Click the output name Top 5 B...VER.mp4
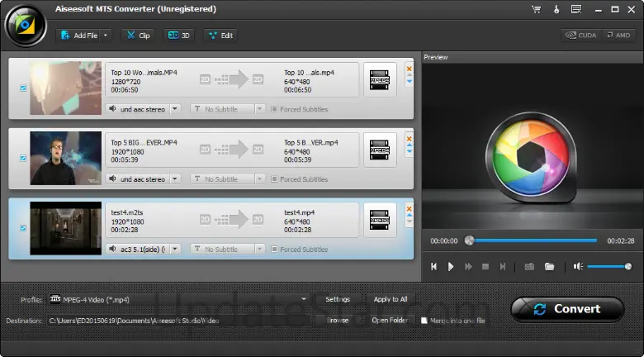This screenshot has width=644, height=357. pos(311,143)
